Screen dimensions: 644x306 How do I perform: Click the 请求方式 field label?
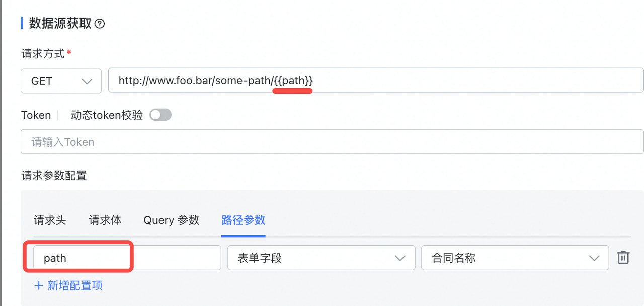(43, 54)
